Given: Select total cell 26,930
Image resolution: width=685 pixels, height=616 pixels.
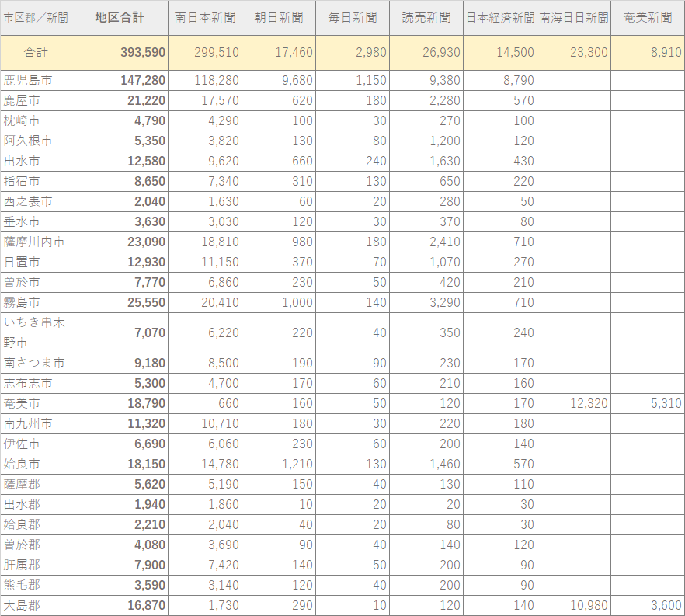Looking at the screenshot, I should pos(442,52).
